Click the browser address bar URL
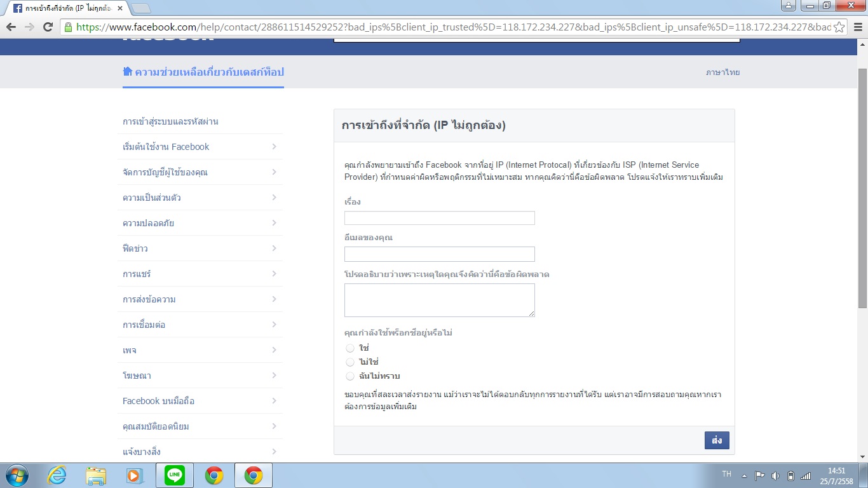This screenshot has width=868, height=488. coord(452,27)
